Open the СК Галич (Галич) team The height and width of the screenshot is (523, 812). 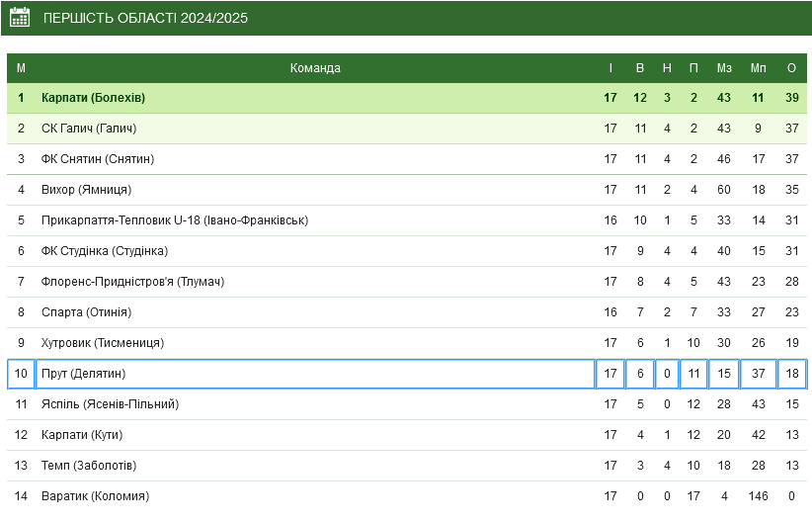click(89, 128)
